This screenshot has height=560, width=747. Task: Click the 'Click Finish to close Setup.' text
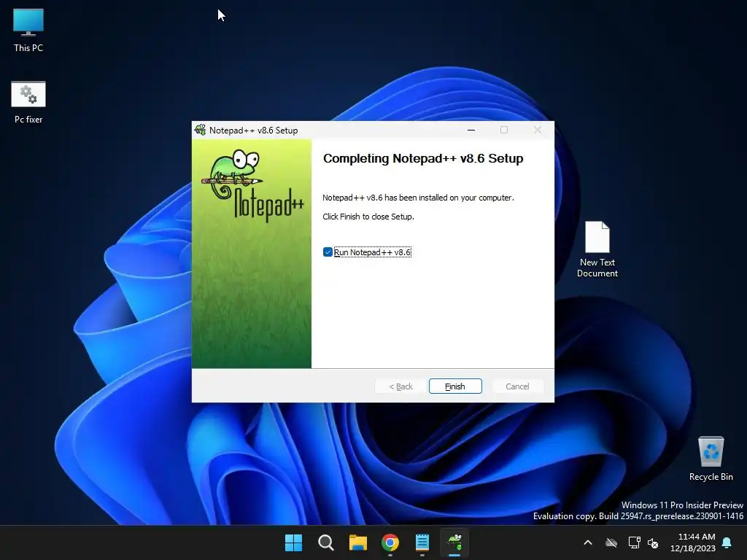[368, 217]
